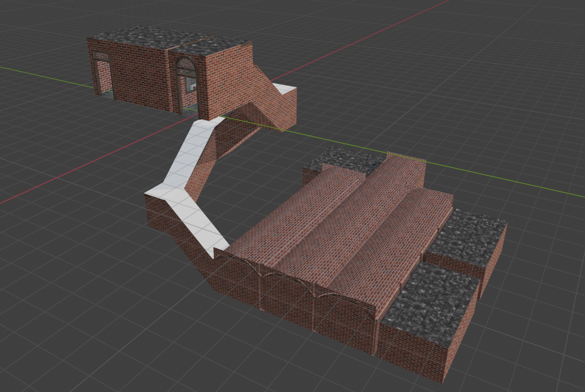Select the brick side of the nearest block
585x392 pixels.
pos(408,352)
